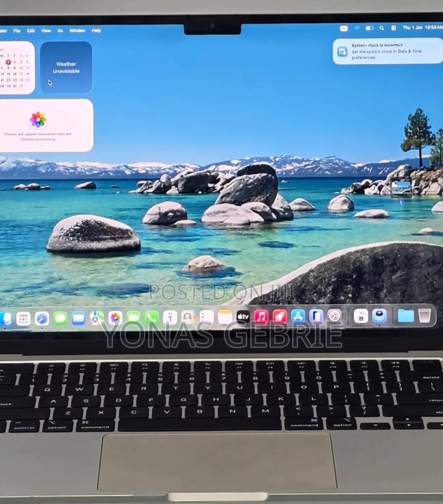Open the blue Downloads folder in Dock

click(406, 316)
